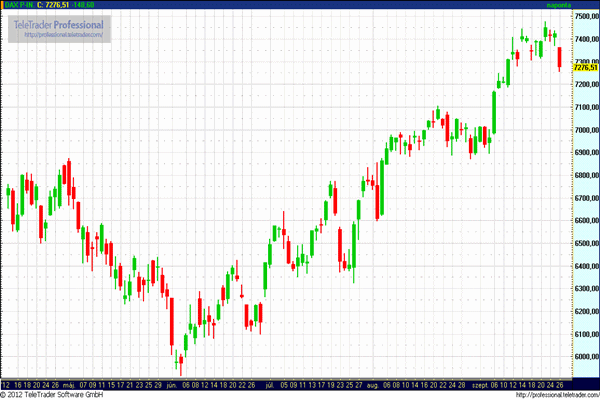This screenshot has height=400, width=600.
Task: Open the professional.teletrader.com link under the logo
Action: point(63,36)
